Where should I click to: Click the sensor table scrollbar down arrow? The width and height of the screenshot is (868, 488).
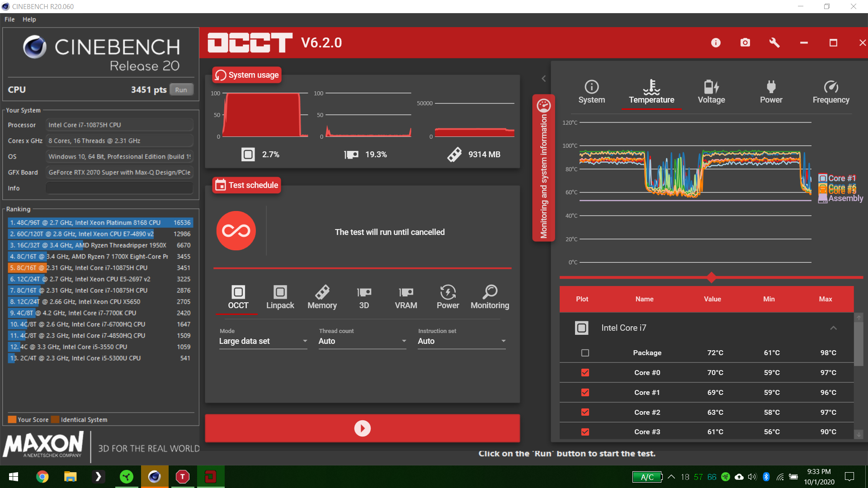point(859,435)
